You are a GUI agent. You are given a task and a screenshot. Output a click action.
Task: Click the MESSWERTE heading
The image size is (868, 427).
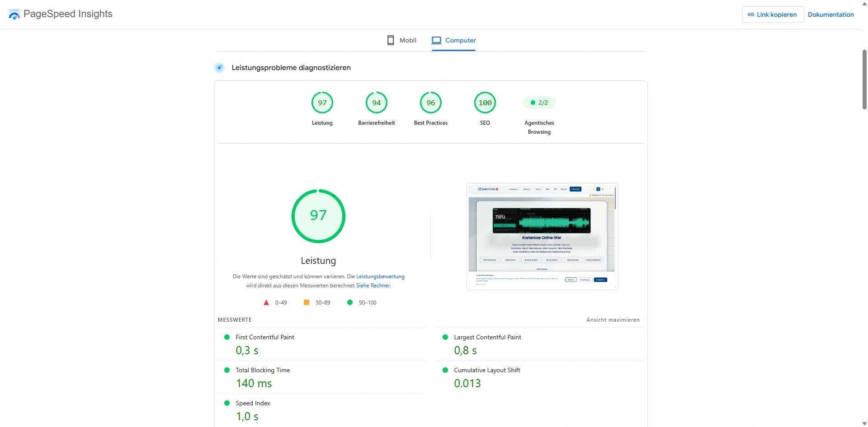pos(235,320)
